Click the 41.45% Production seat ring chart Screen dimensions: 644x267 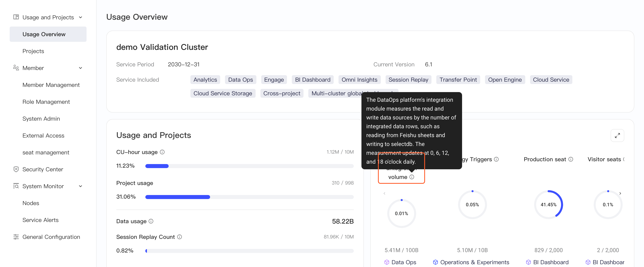548,204
